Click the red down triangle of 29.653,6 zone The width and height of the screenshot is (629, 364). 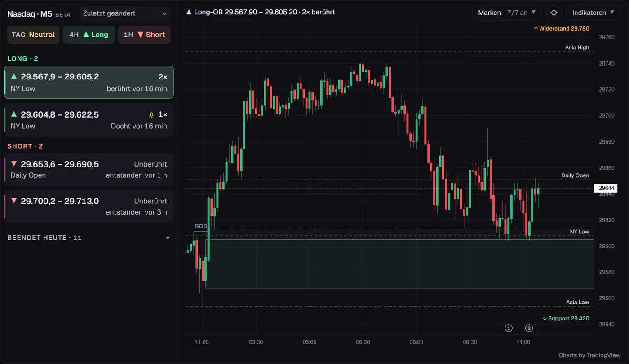[x=14, y=164]
